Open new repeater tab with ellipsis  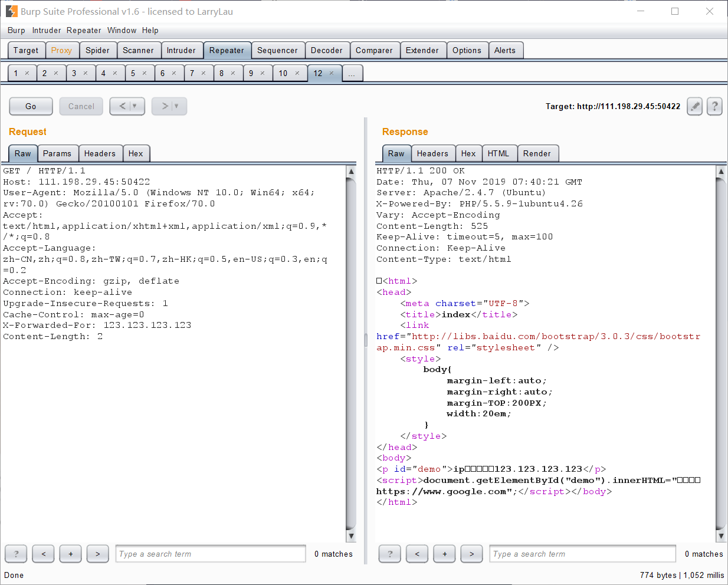click(x=352, y=73)
